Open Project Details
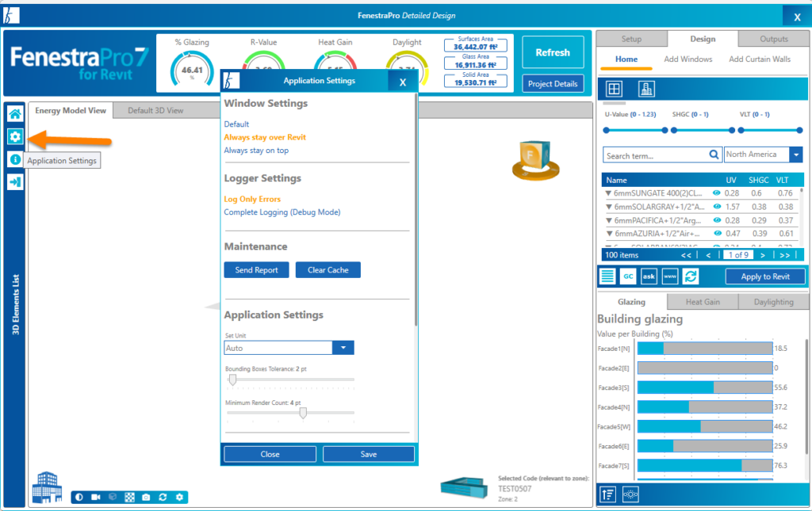Viewport: 812px width, 511px height. pos(553,84)
